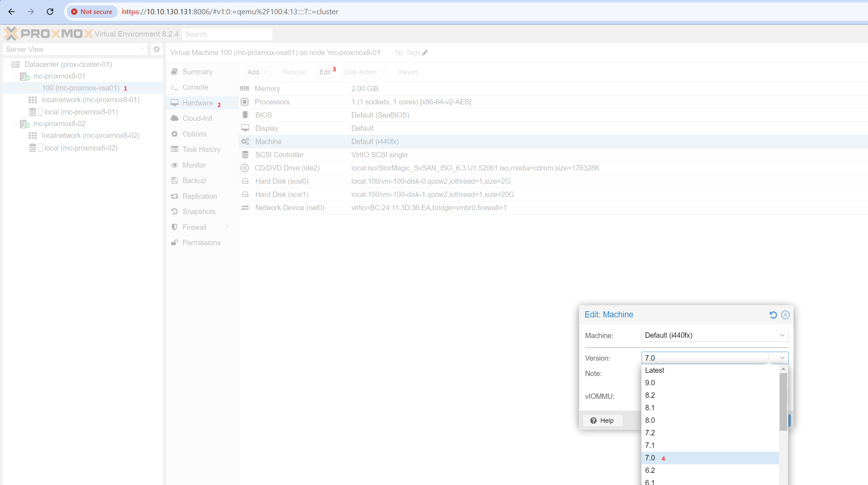
Task: Select the Network Device (net0) row
Action: [553, 208]
